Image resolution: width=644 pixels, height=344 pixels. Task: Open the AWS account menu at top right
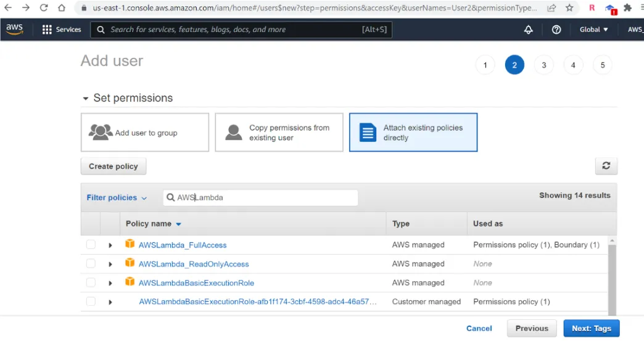point(635,30)
